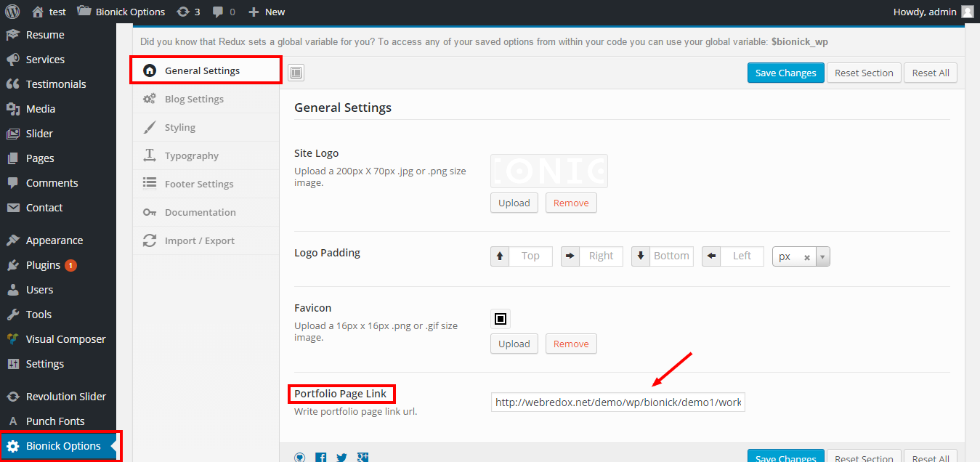The height and width of the screenshot is (462, 980).
Task: Click the Media sidebar icon
Action: click(x=13, y=109)
